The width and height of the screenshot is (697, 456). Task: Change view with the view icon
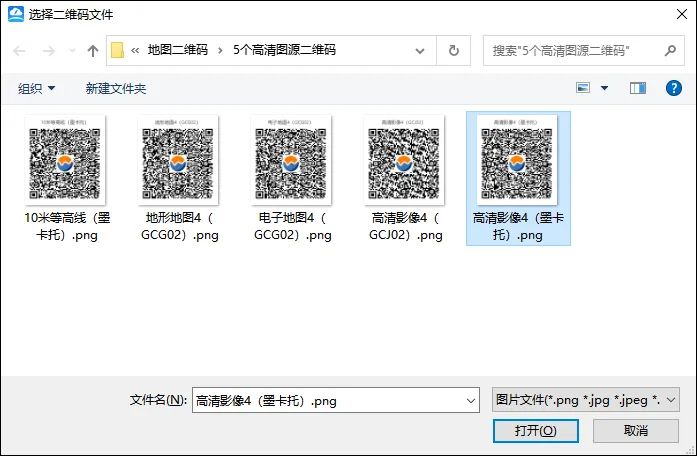pyautogui.click(x=583, y=88)
